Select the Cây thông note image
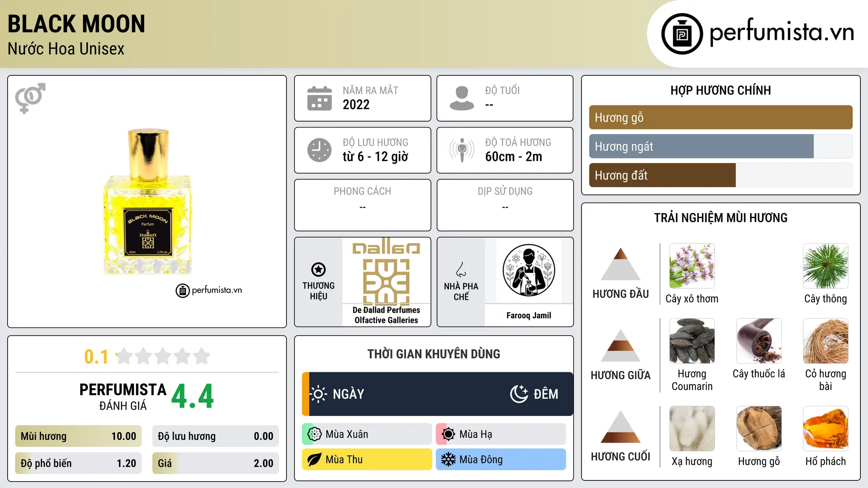The height and width of the screenshot is (488, 868). 826,266
